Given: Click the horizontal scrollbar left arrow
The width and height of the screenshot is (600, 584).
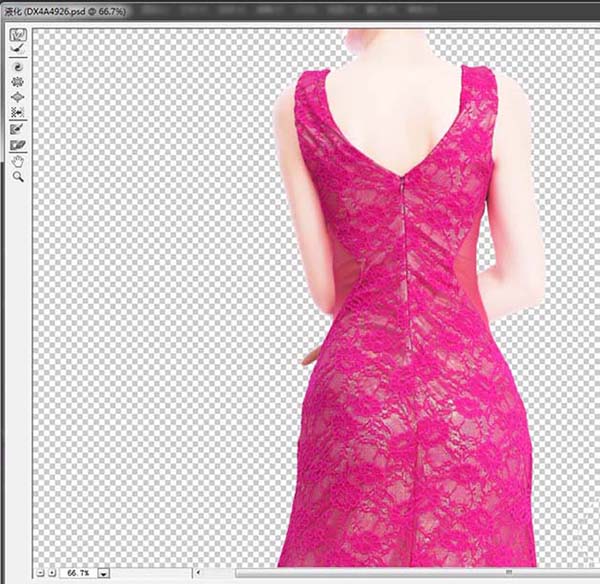Looking at the screenshot, I should [x=198, y=573].
